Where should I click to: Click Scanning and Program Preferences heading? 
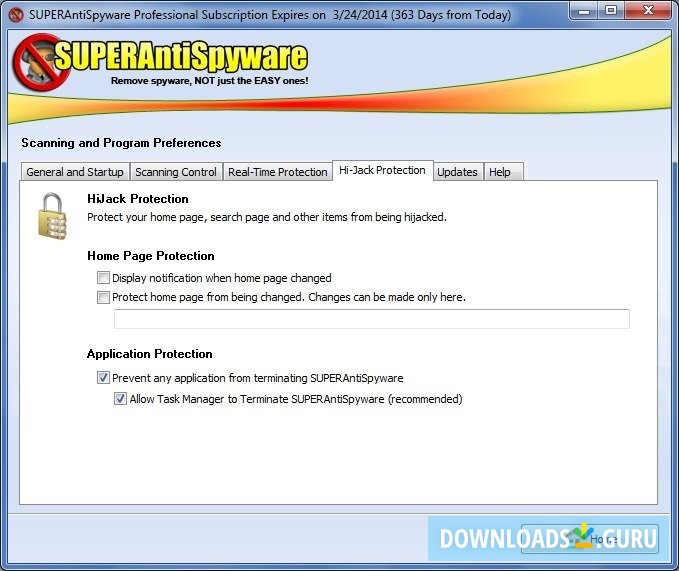121,143
